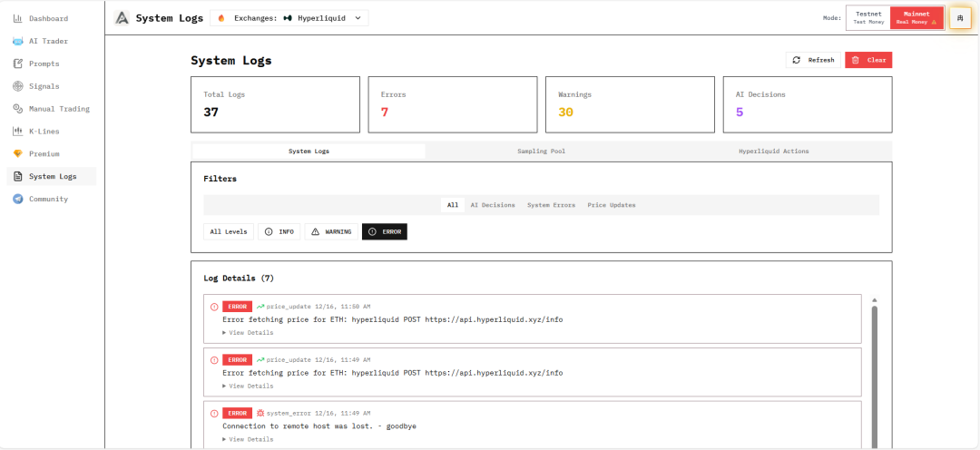The image size is (980, 450).
Task: Click the red Clear button
Action: tap(868, 60)
